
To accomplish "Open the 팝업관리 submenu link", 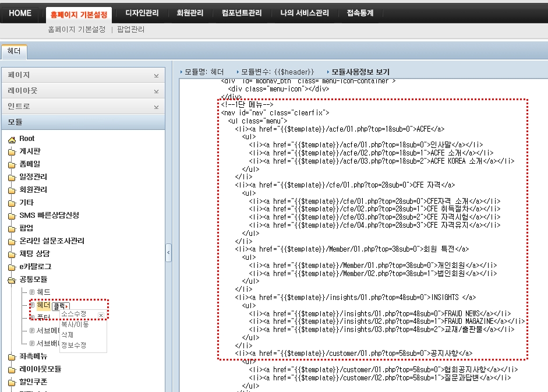I will pos(130,29).
